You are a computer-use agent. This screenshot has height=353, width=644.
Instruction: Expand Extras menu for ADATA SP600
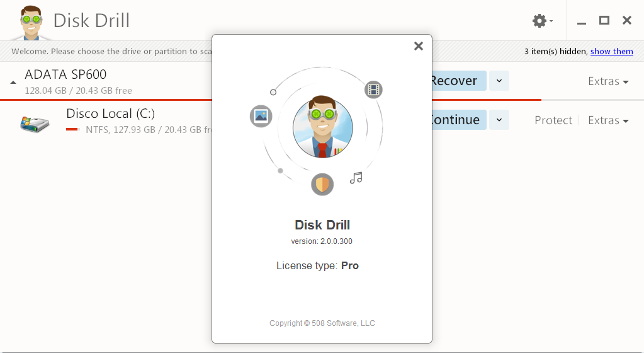[608, 81]
